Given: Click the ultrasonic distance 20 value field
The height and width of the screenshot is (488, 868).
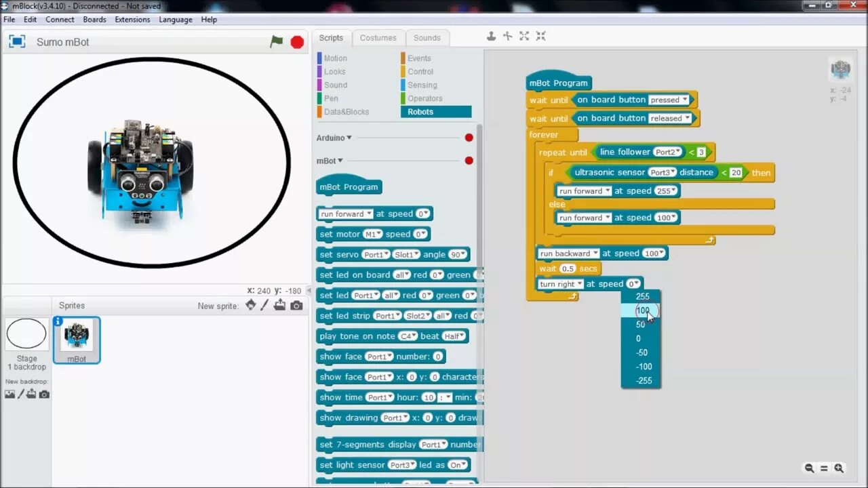Looking at the screenshot, I should tap(735, 173).
